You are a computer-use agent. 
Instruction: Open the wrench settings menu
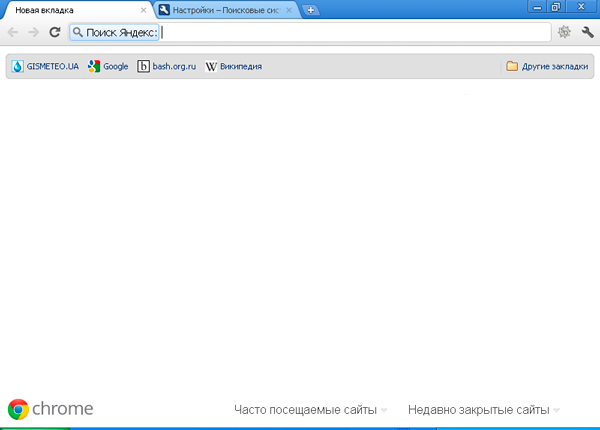587,32
